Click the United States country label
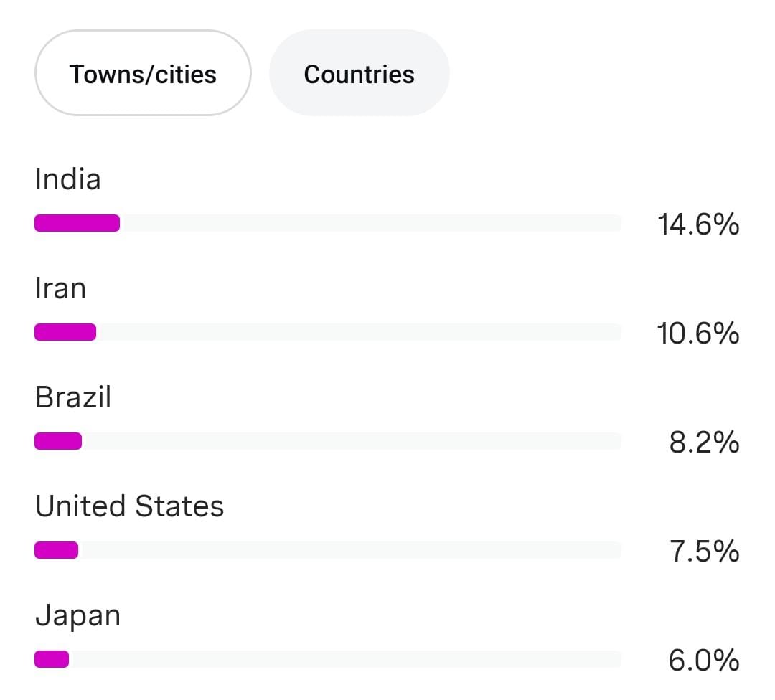The image size is (775, 700). tap(129, 506)
